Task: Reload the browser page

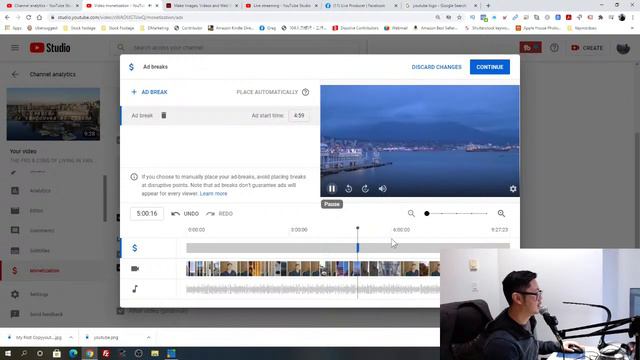Action: (29, 18)
